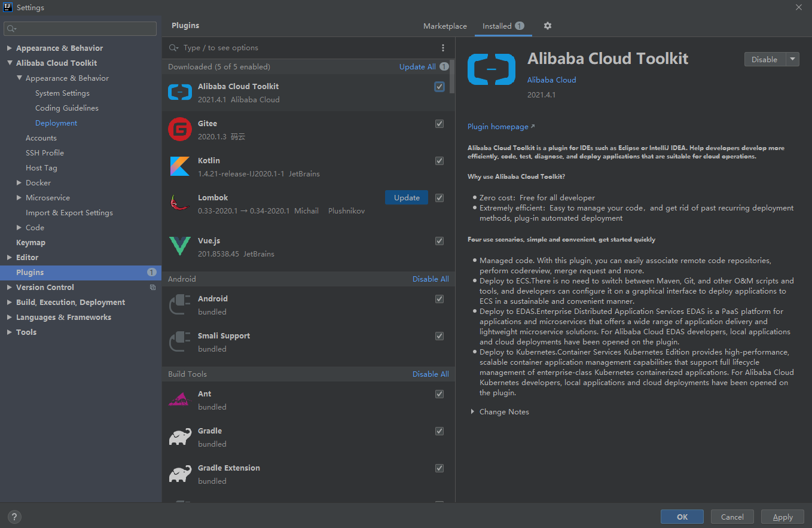Expand the Code settings node
The image size is (812, 528).
[19, 228]
